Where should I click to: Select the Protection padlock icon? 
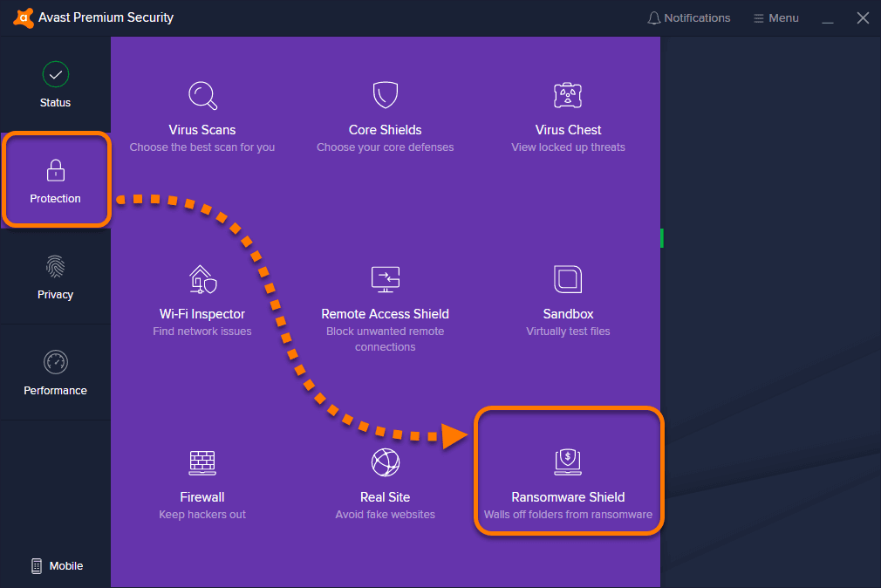[56, 170]
